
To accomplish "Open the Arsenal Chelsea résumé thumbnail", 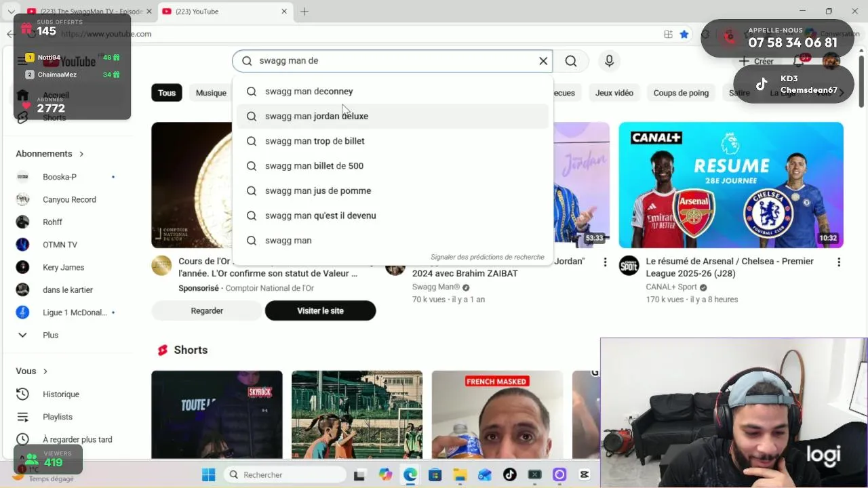I will (x=731, y=185).
